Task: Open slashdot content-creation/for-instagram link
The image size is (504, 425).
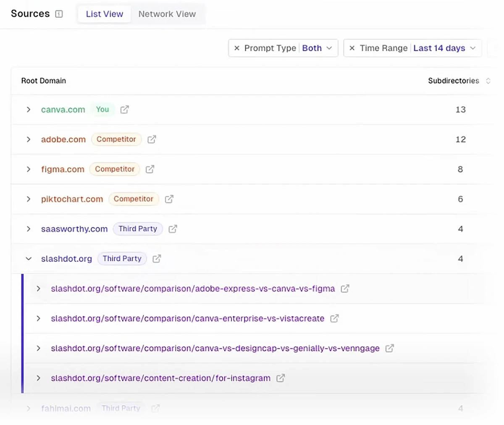Action: pos(161,378)
